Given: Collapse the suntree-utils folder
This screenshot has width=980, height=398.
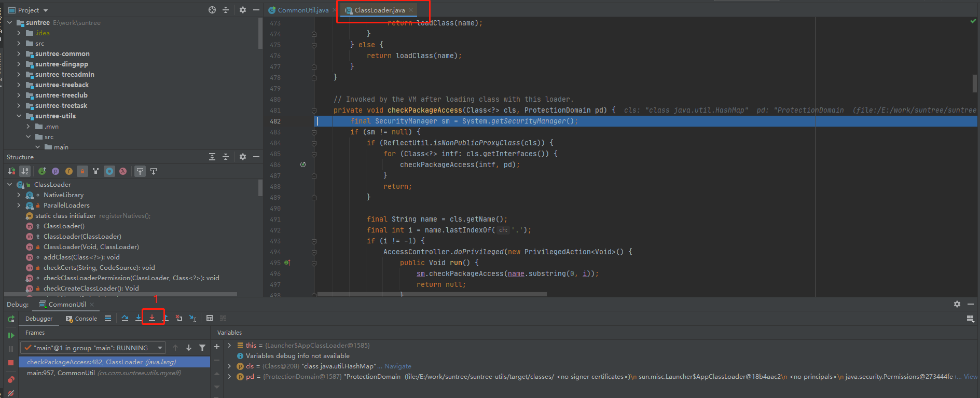Looking at the screenshot, I should (x=19, y=116).
